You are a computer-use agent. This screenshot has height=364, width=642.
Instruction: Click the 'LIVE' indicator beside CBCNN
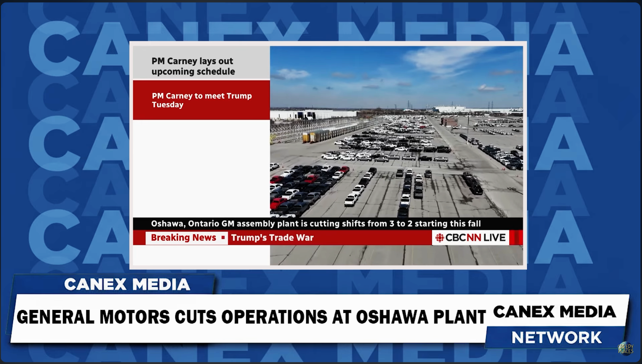pyautogui.click(x=494, y=238)
